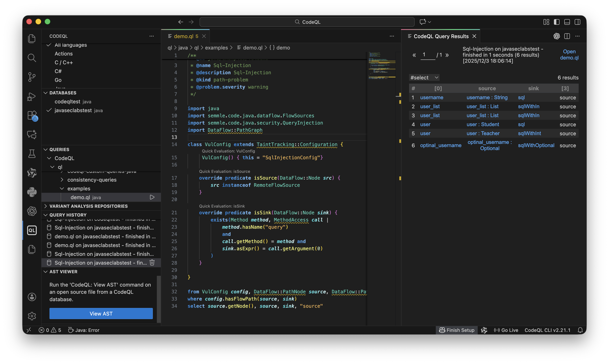Click the Open demo.ql link

pyautogui.click(x=569, y=54)
